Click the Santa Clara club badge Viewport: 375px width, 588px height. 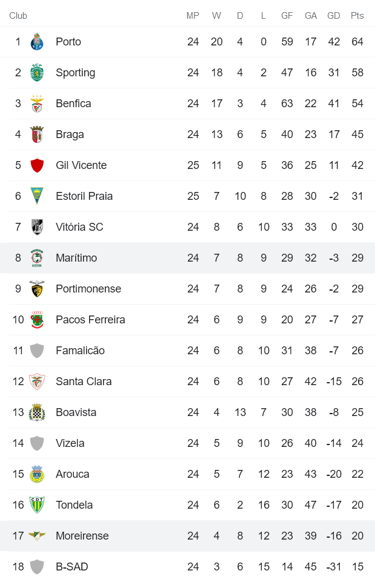[36, 382]
